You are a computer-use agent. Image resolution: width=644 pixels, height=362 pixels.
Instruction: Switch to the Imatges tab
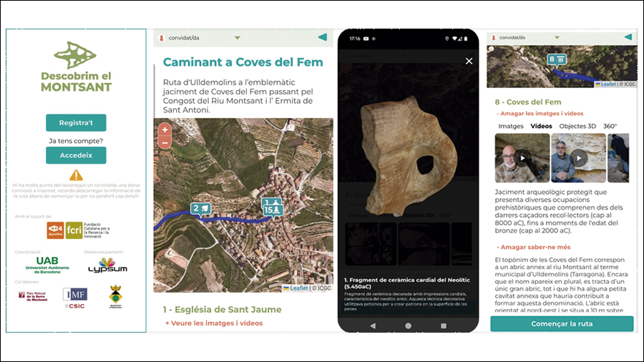coord(510,126)
